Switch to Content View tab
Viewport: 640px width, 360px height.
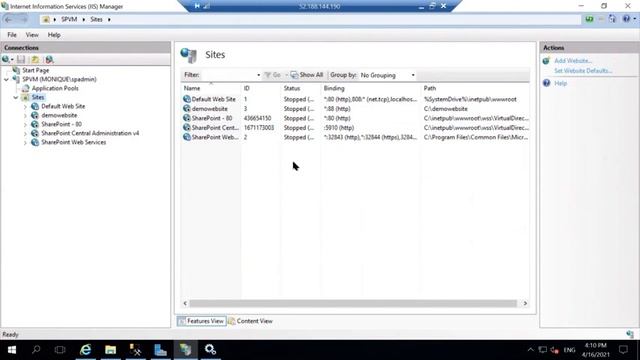pos(251,321)
